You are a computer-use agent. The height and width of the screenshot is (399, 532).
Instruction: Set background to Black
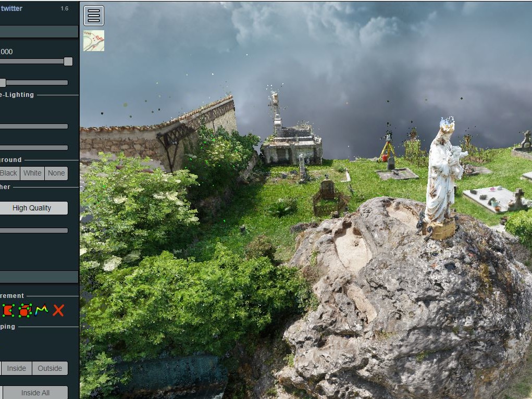point(9,173)
